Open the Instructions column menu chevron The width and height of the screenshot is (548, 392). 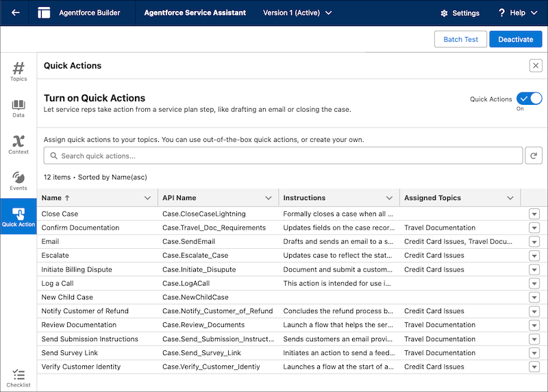[x=389, y=198]
